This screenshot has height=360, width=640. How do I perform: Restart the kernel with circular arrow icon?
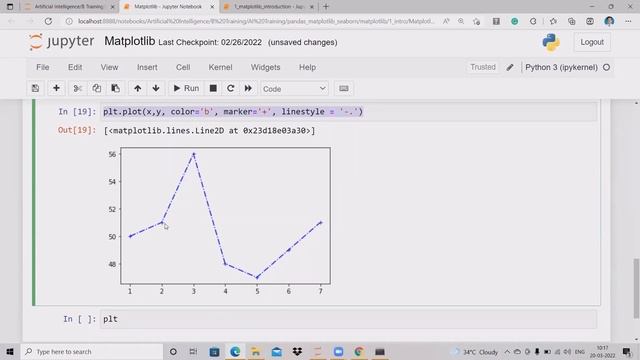pyautogui.click(x=231, y=89)
